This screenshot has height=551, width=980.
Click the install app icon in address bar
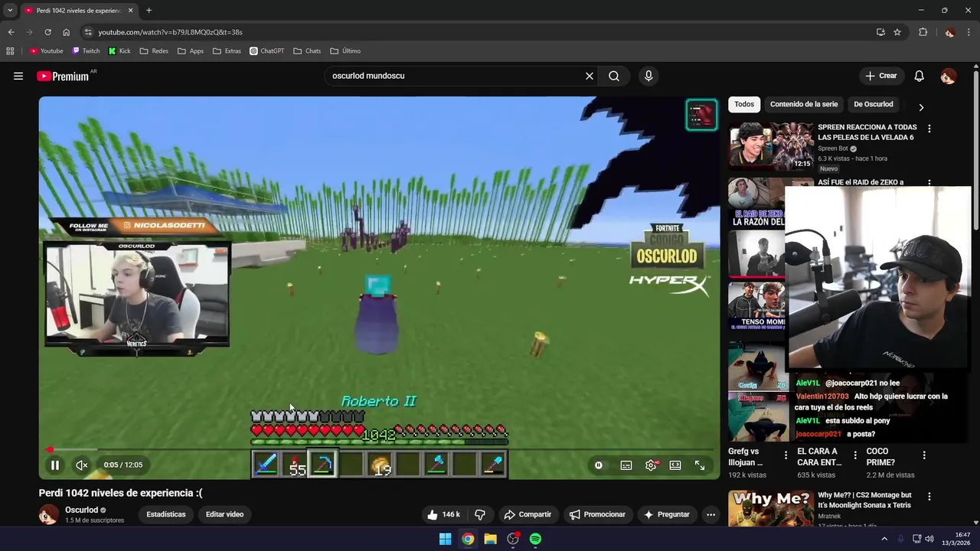880,32
